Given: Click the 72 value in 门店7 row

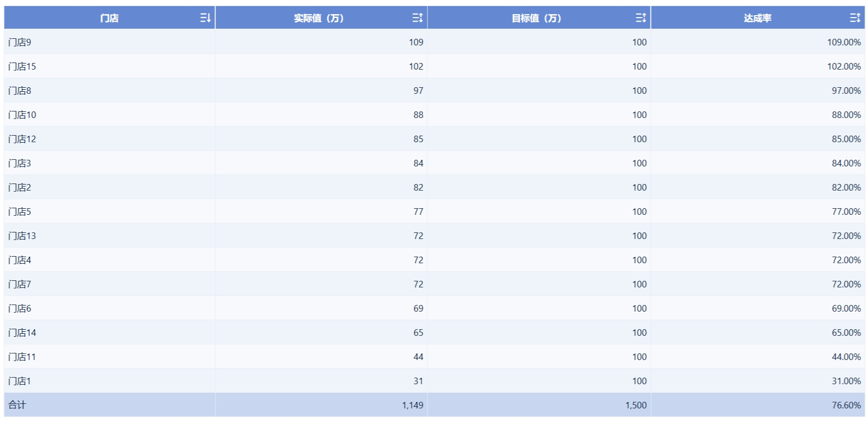Looking at the screenshot, I should pyautogui.click(x=418, y=284).
